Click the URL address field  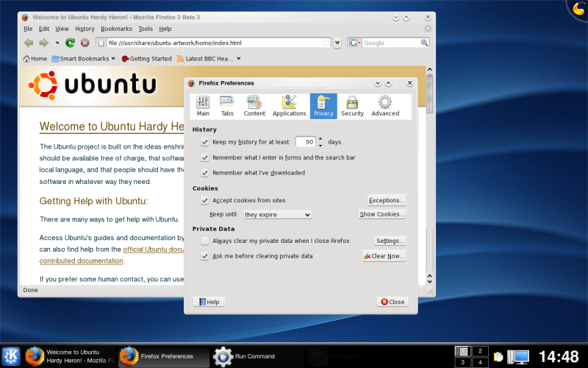point(214,43)
